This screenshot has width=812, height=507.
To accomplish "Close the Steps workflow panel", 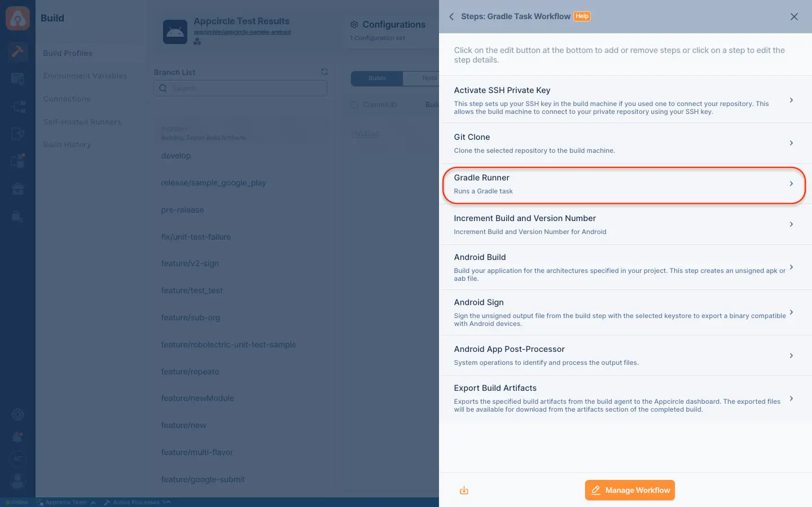I will 794,16.
